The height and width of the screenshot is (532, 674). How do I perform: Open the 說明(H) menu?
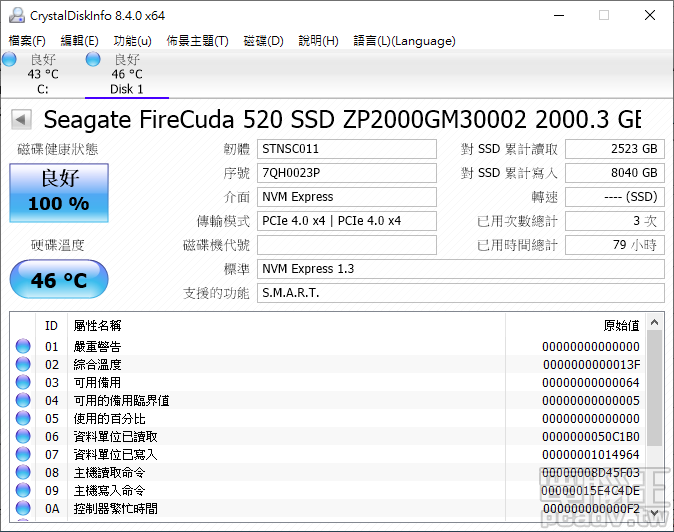319,41
